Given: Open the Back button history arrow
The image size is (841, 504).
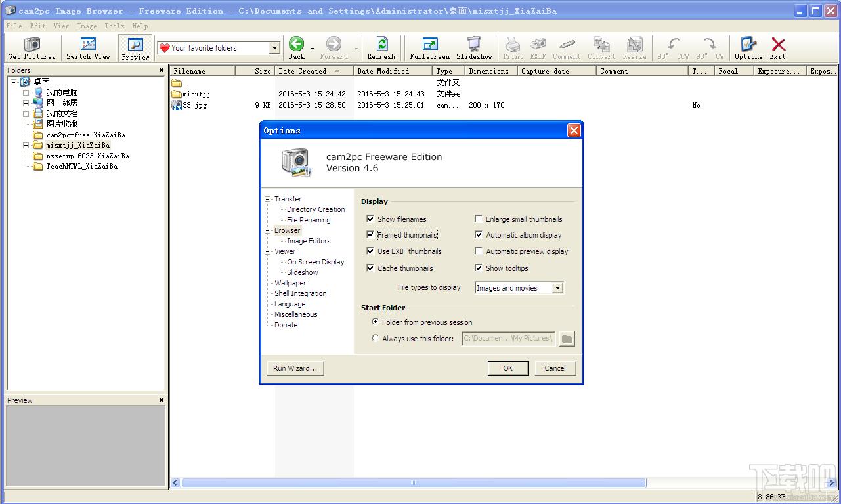Looking at the screenshot, I should tap(313, 49).
